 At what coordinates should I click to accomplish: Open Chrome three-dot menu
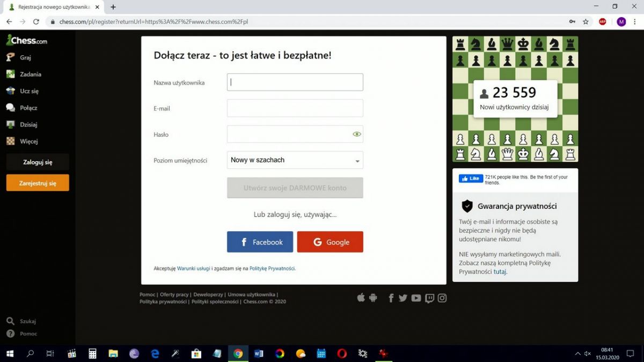pos(635,21)
